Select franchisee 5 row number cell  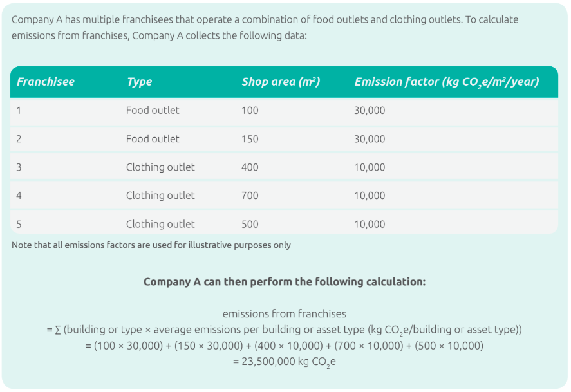coord(19,224)
